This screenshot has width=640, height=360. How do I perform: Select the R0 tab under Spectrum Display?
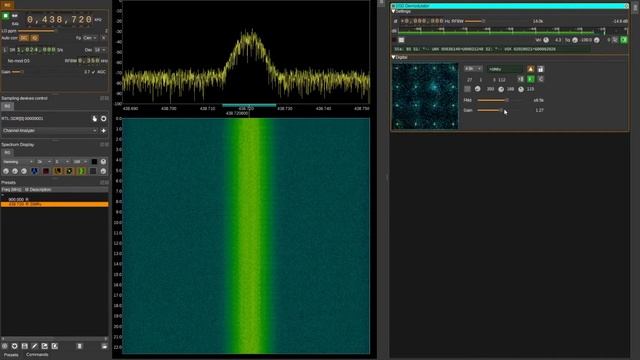coord(7,153)
